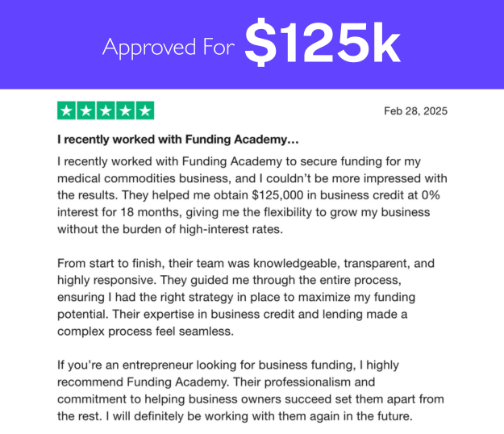
Task: Click the final line about the future
Action: pos(235,416)
